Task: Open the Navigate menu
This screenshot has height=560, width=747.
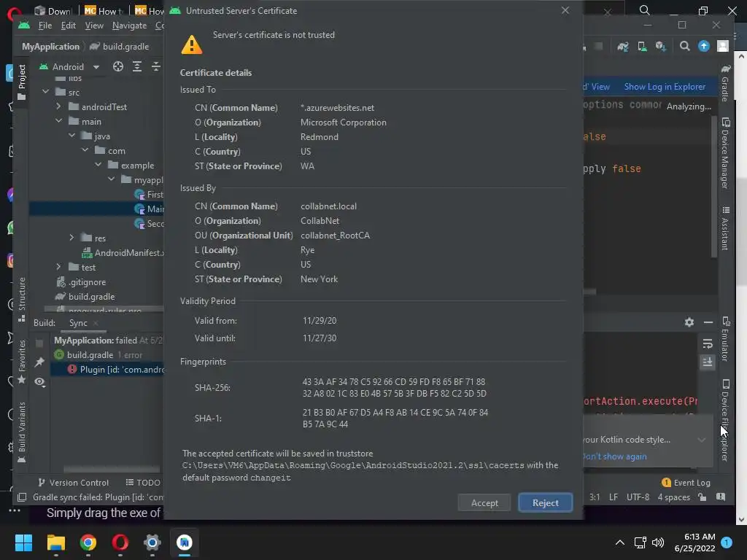Action: (x=129, y=26)
